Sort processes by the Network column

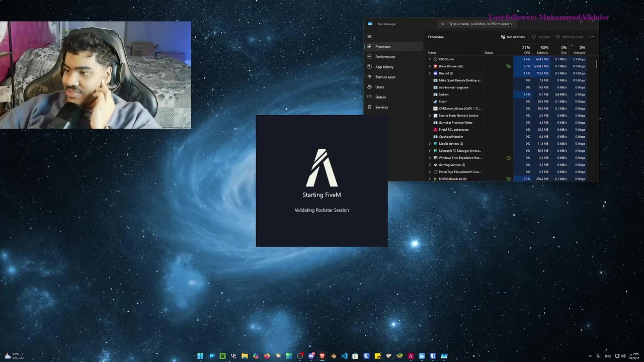point(578,50)
